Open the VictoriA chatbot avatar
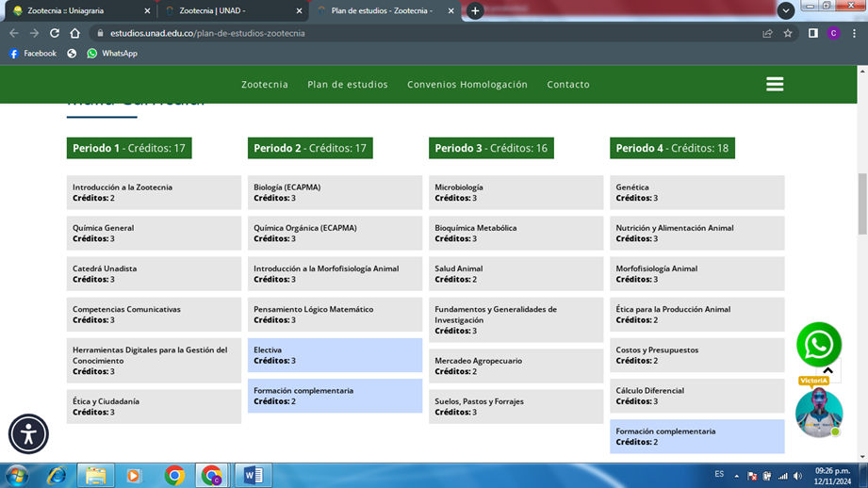The width and height of the screenshot is (868, 488). click(x=818, y=412)
